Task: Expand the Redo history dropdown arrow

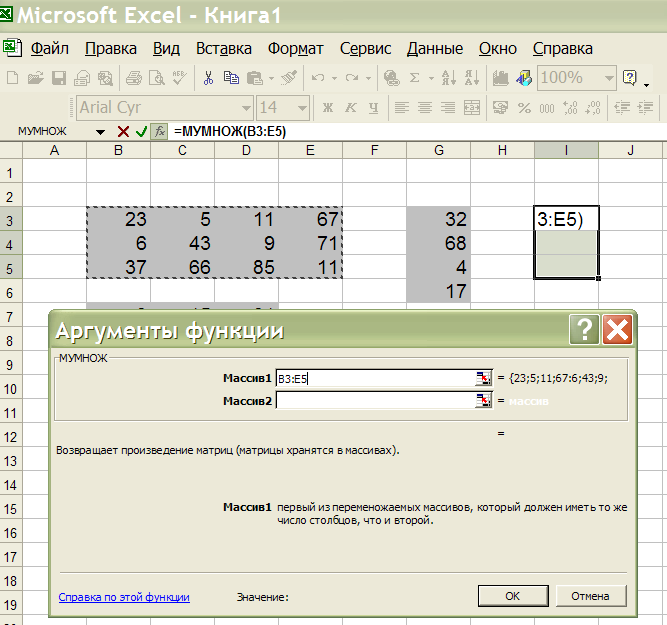Action: (368, 78)
